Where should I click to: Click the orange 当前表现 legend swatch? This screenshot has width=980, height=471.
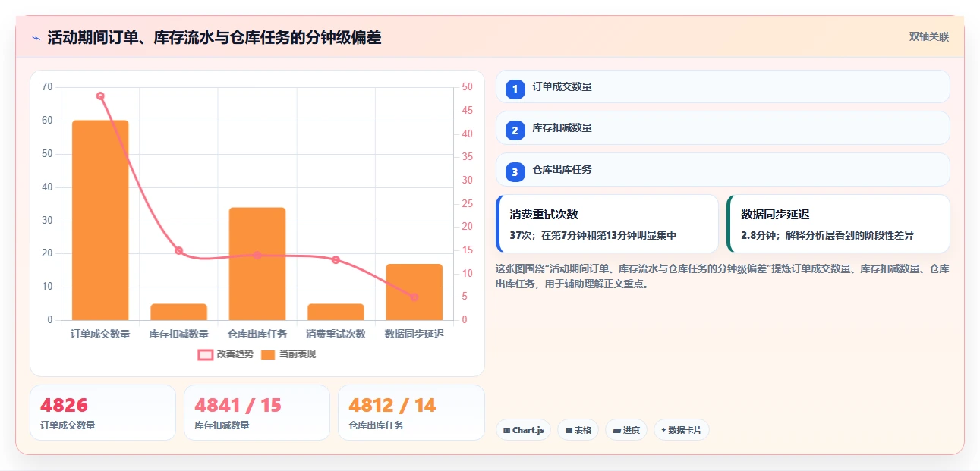click(x=268, y=354)
